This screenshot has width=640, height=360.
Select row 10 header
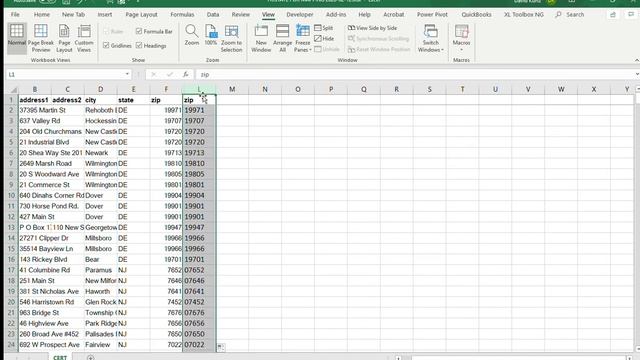[11, 196]
